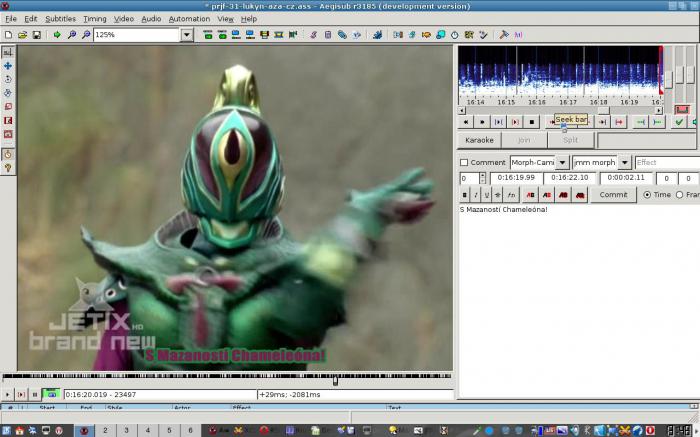Open the Help menu

click(x=249, y=19)
